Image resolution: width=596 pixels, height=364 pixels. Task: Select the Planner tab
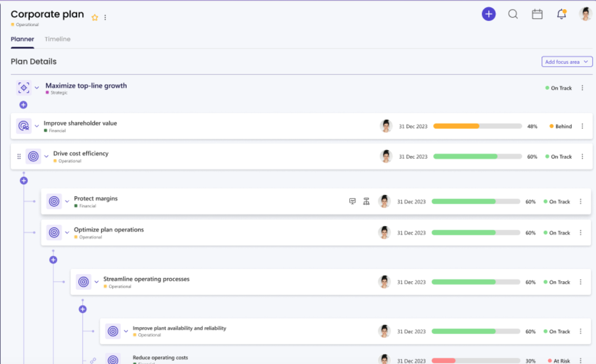[22, 39]
